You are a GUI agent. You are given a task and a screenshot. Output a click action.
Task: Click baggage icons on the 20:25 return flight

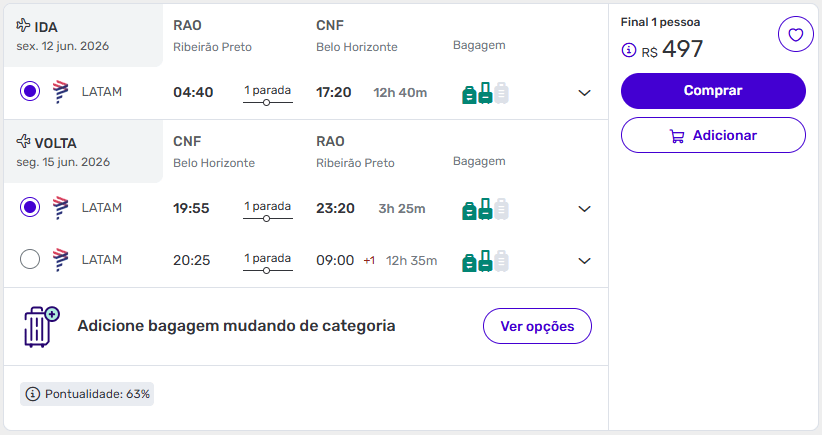coord(485,261)
